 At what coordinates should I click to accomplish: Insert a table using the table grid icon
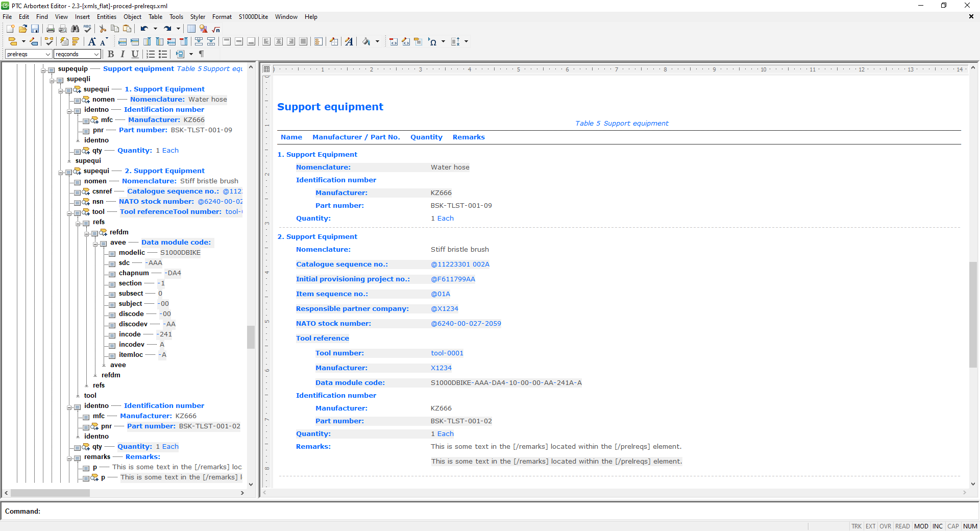[x=191, y=29]
